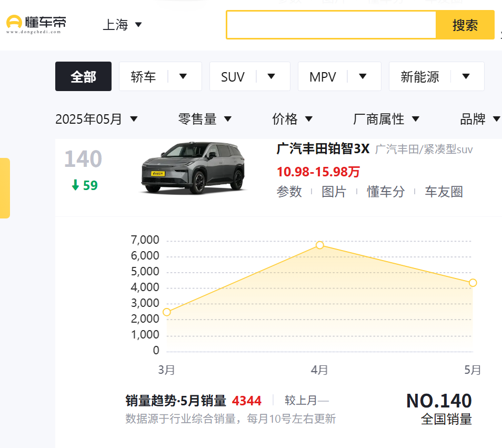This screenshot has width=502, height=448.
Task: Expand the MPV dropdown arrow
Action: tap(363, 76)
